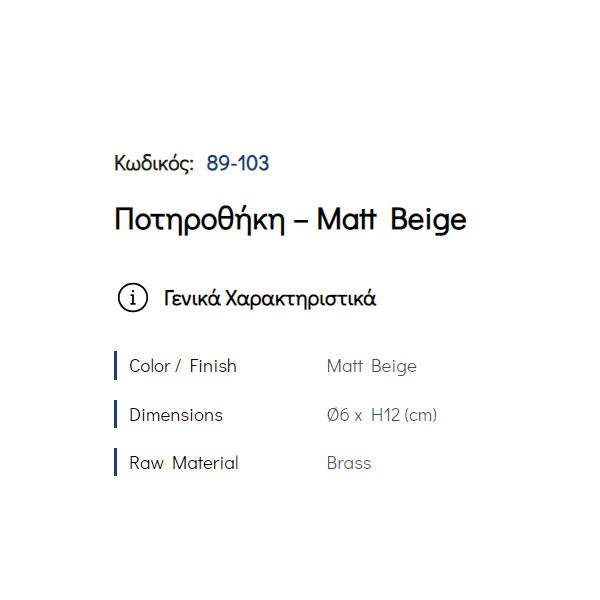Screen dimensions: 600x600
Task: Click the blue bar beside Dimensions
Action: (x=116, y=414)
